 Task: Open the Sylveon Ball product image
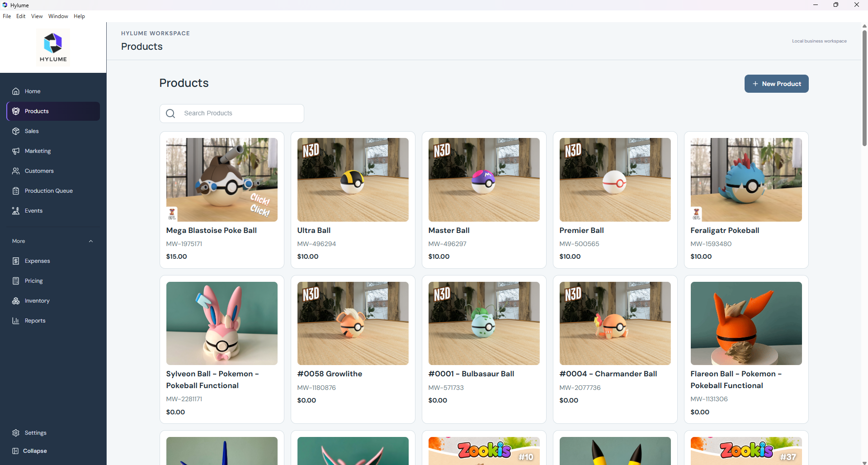[x=222, y=323]
